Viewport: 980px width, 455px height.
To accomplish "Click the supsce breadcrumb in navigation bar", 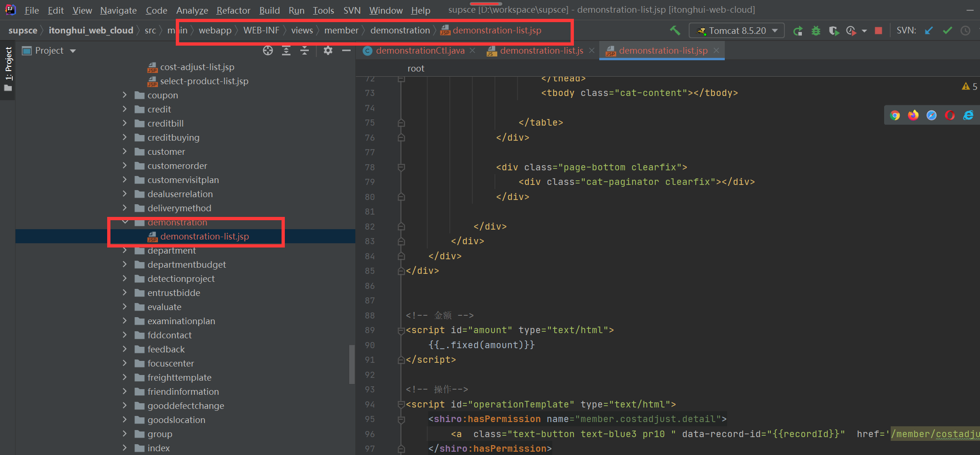I will (23, 31).
